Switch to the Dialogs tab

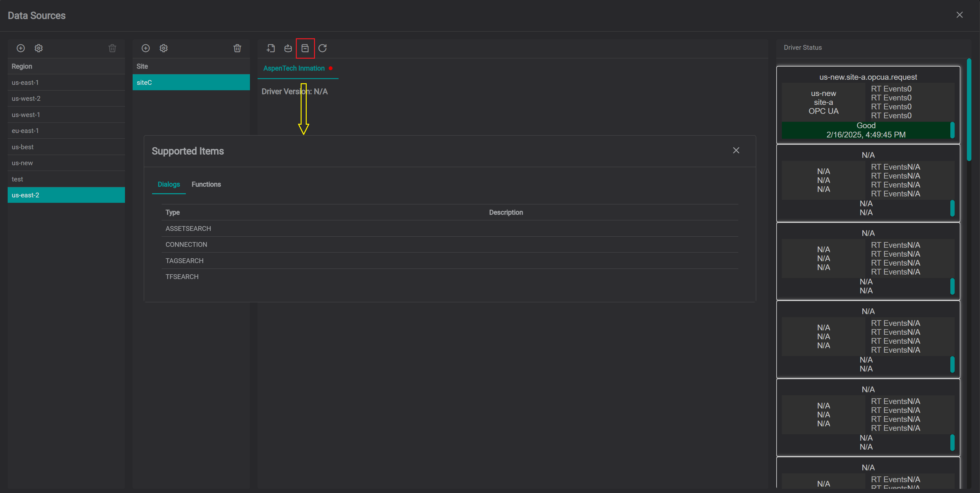point(169,185)
